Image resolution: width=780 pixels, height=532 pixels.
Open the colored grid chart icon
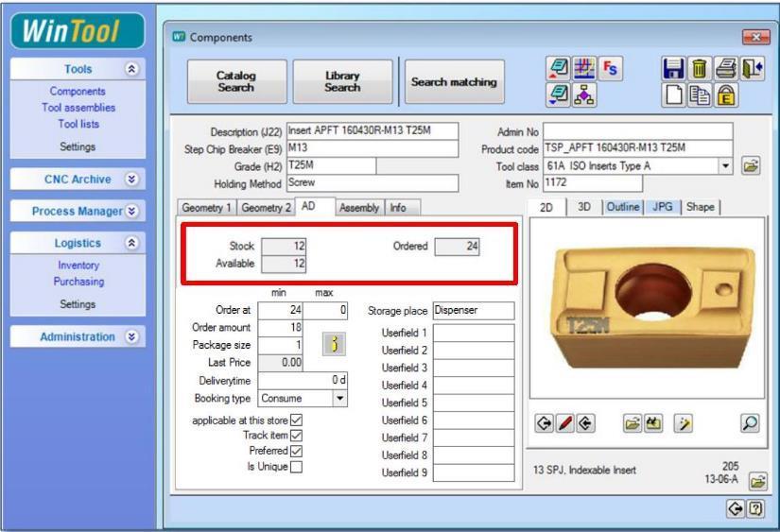click(x=584, y=69)
